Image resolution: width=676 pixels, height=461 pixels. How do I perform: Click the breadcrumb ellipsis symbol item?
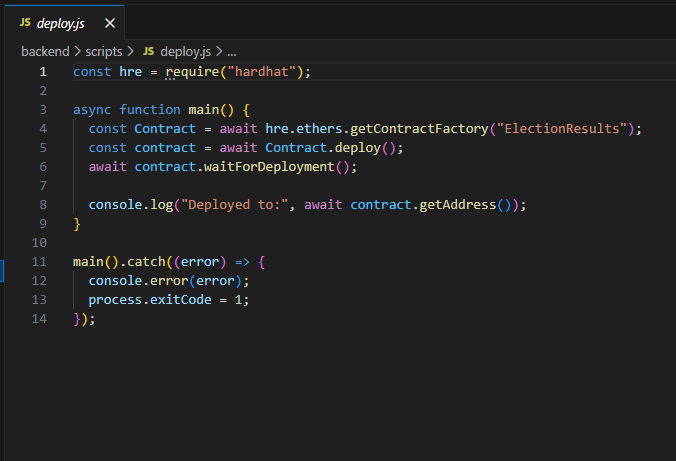point(232,53)
